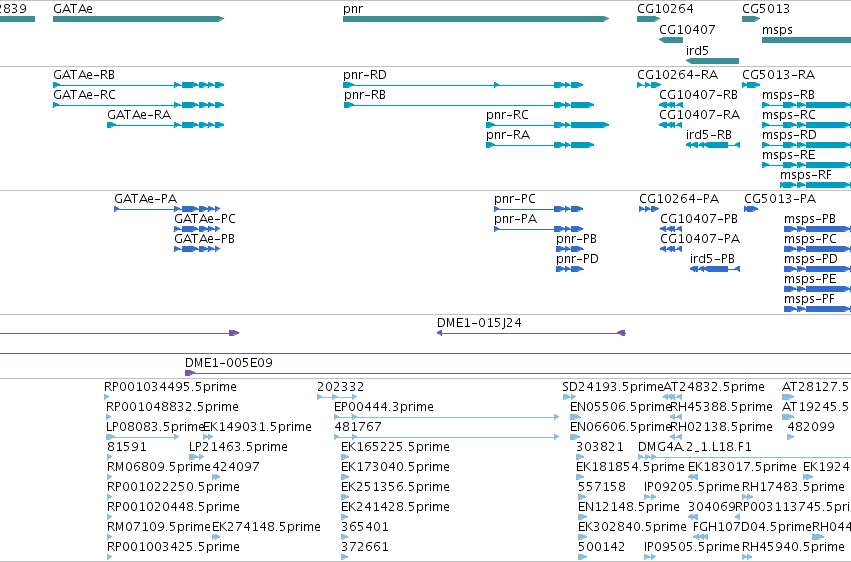851x562 pixels.
Task: Open transcript label pnr-RD
Action: [x=365, y=74]
